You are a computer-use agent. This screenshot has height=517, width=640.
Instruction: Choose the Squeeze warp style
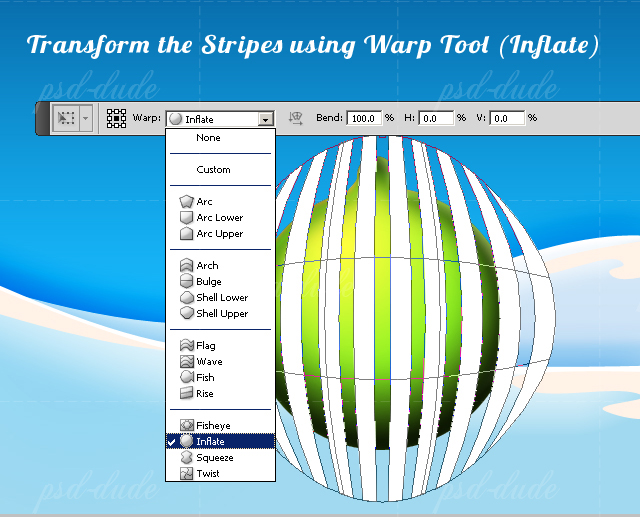(x=220, y=458)
